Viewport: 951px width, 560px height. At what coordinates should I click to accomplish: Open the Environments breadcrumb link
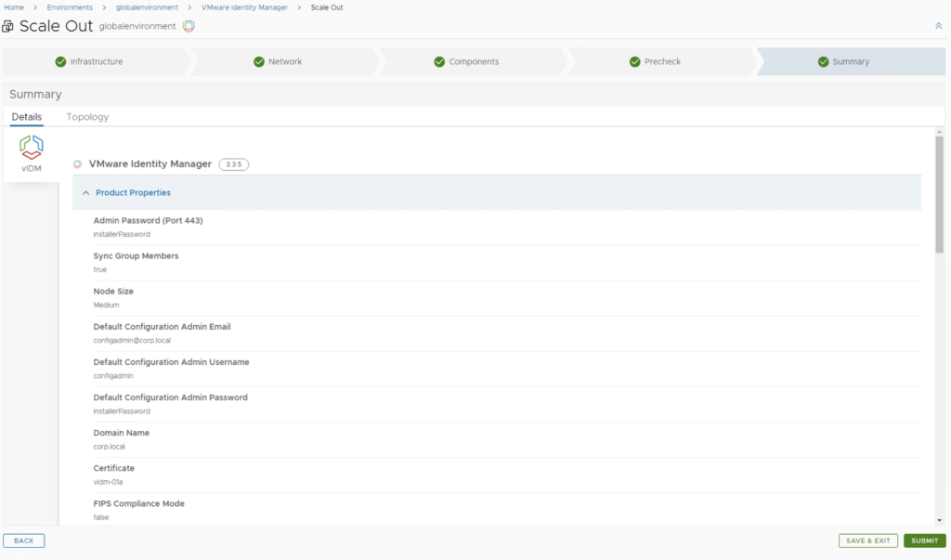pyautogui.click(x=70, y=7)
